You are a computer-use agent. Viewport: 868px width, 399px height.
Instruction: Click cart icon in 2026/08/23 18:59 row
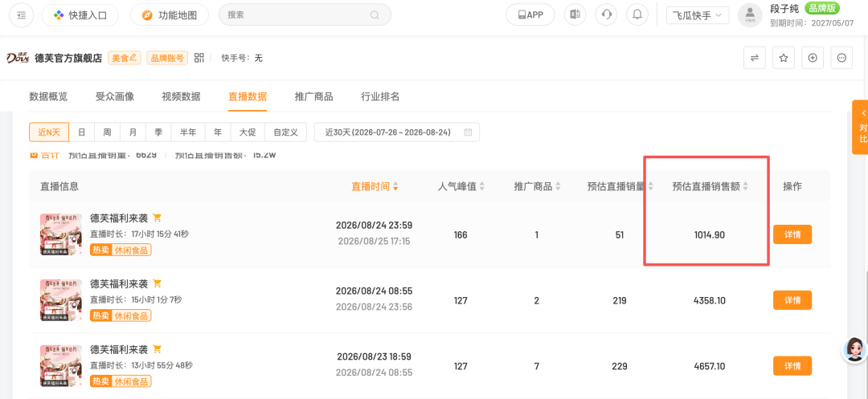158,349
